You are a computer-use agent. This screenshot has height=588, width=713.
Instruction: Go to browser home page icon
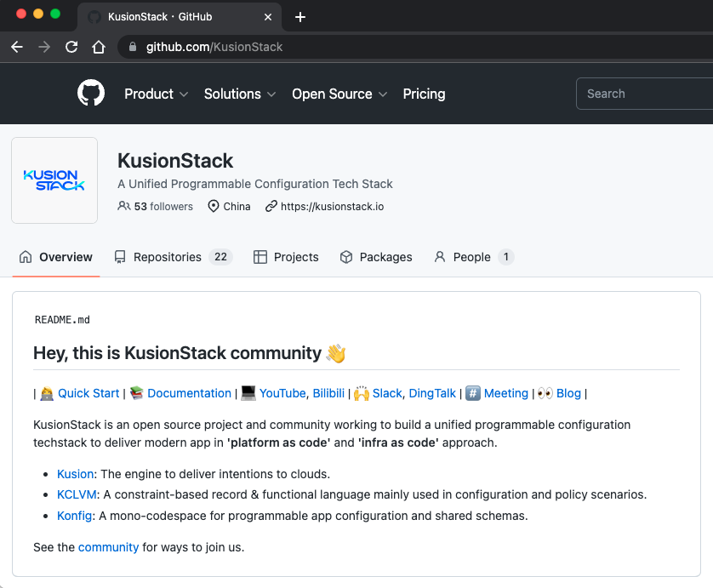[99, 47]
